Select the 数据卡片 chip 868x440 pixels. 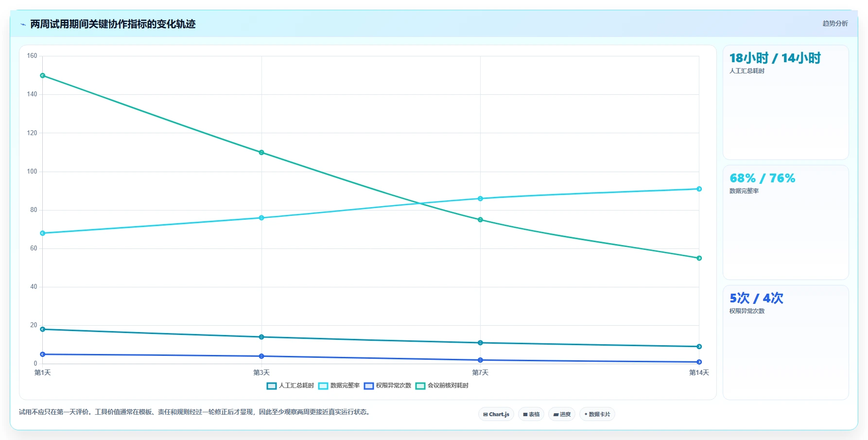(x=597, y=414)
